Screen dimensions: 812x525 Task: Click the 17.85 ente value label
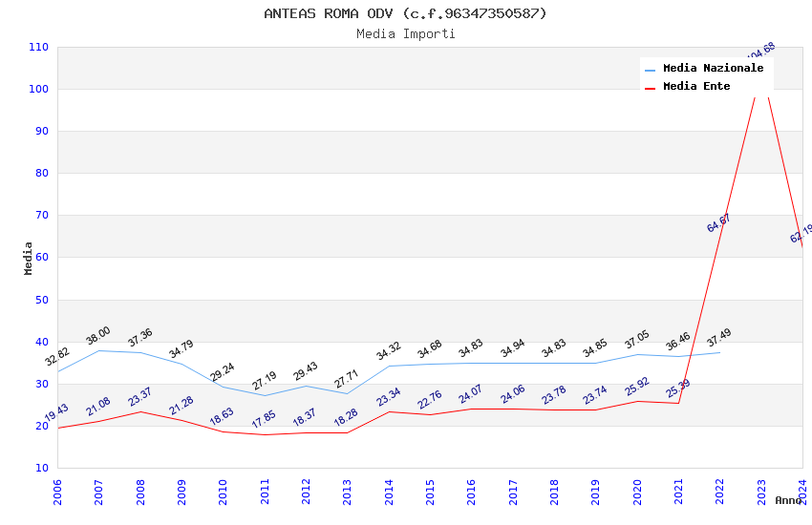click(264, 419)
